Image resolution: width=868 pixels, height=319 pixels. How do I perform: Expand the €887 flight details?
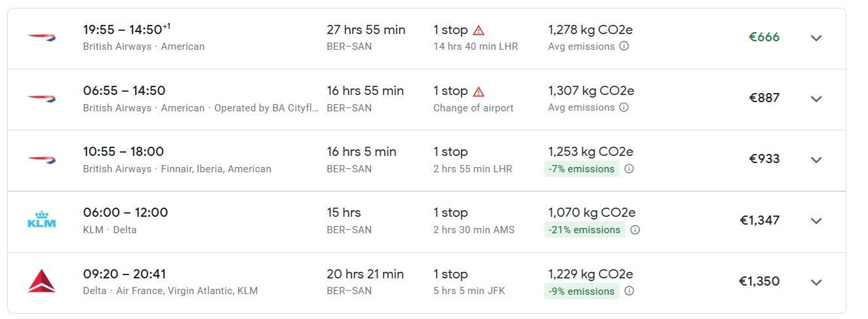[816, 99]
